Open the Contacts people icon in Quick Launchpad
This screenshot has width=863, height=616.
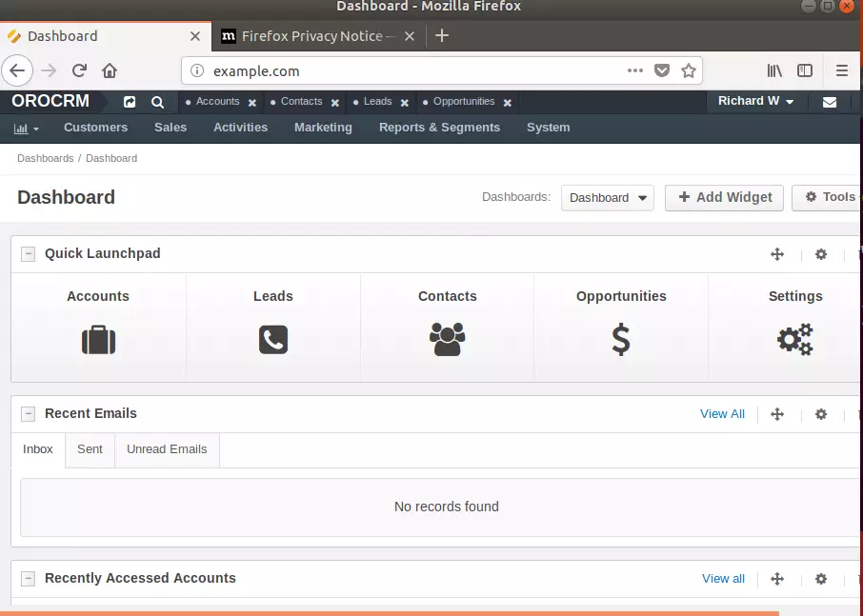tap(447, 339)
